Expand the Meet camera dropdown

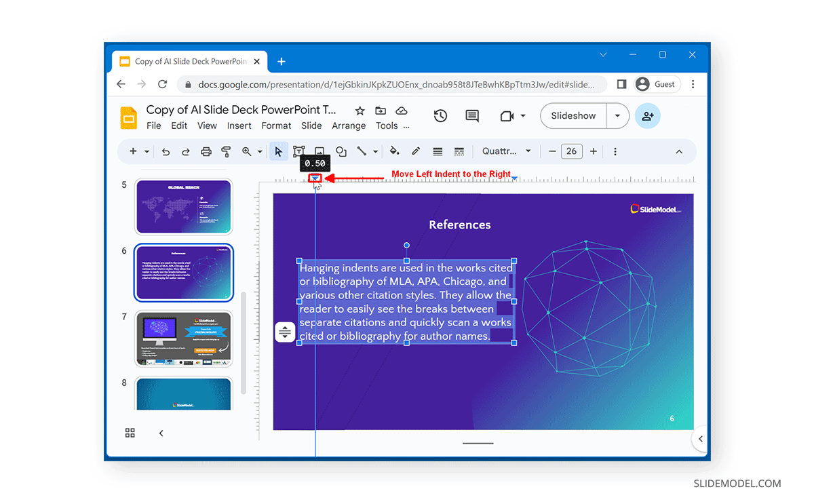[x=522, y=115]
